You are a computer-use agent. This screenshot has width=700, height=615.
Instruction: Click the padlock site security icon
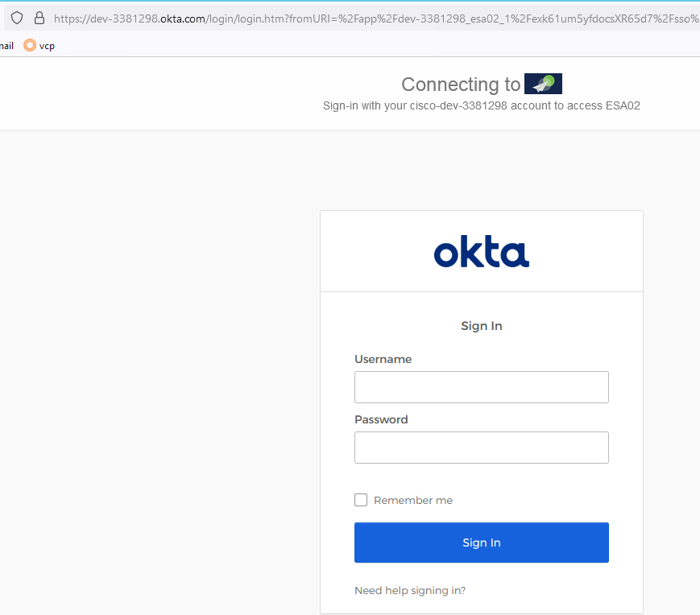pos(39,18)
